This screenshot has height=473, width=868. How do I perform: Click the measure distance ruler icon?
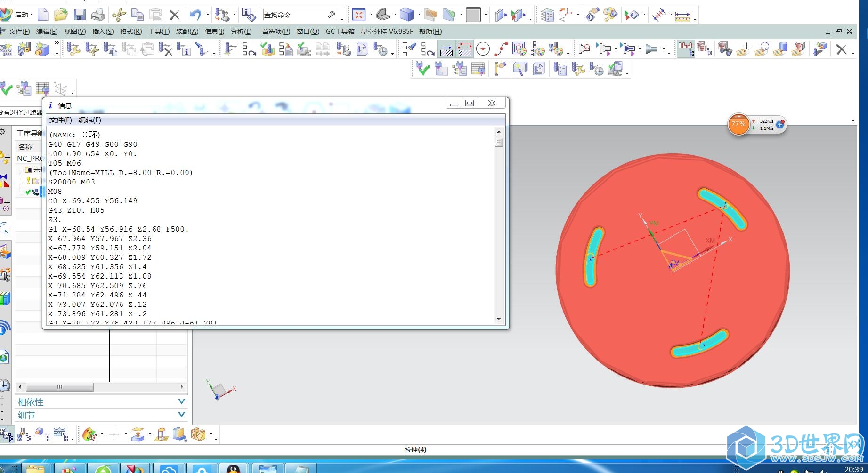coord(682,16)
